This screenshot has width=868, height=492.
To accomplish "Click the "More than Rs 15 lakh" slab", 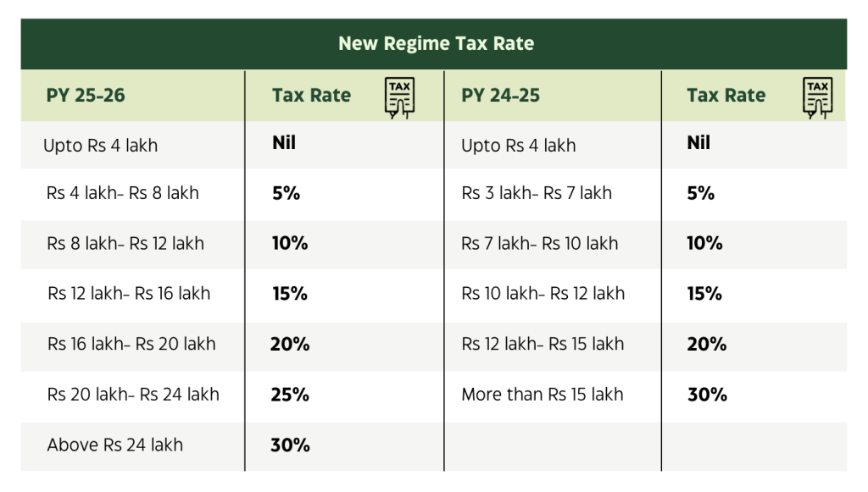I will pos(542,395).
